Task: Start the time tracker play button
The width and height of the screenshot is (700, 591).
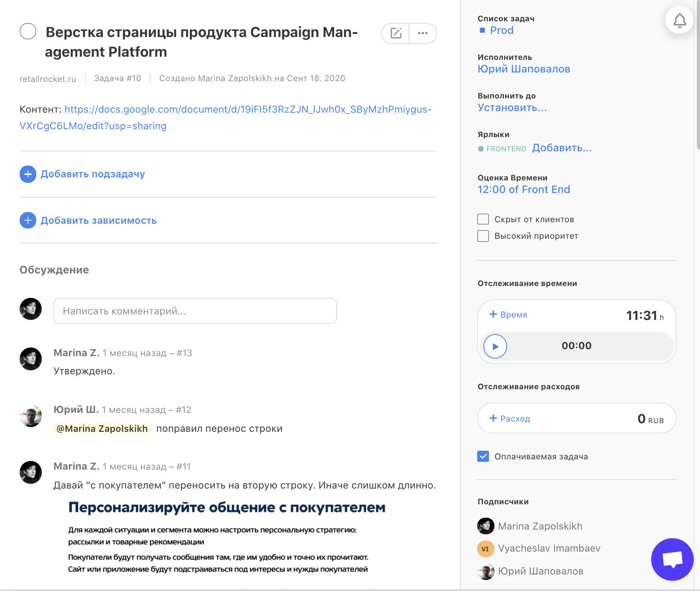Action: click(496, 346)
